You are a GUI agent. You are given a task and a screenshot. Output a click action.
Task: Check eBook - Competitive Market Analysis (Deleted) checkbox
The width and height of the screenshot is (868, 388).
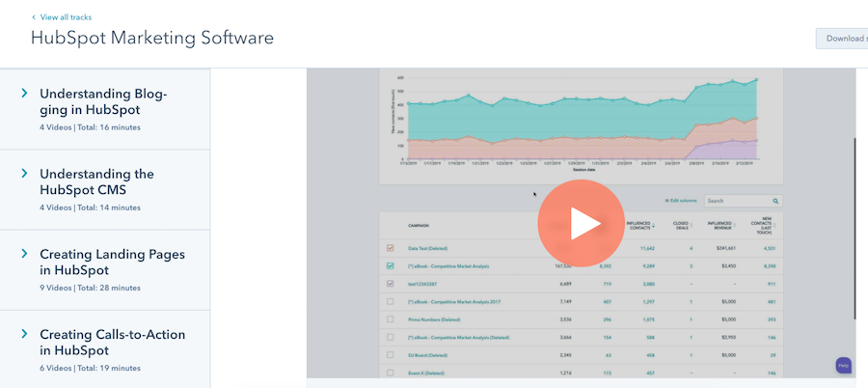(x=391, y=337)
